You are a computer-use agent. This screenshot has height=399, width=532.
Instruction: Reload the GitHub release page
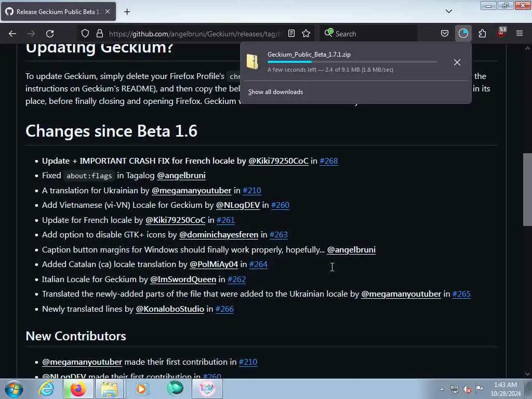tap(50, 34)
